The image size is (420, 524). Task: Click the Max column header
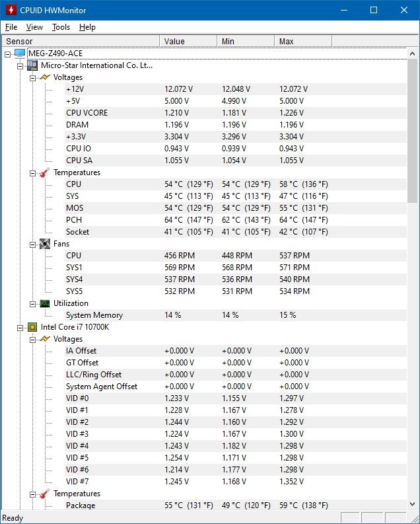(x=303, y=41)
